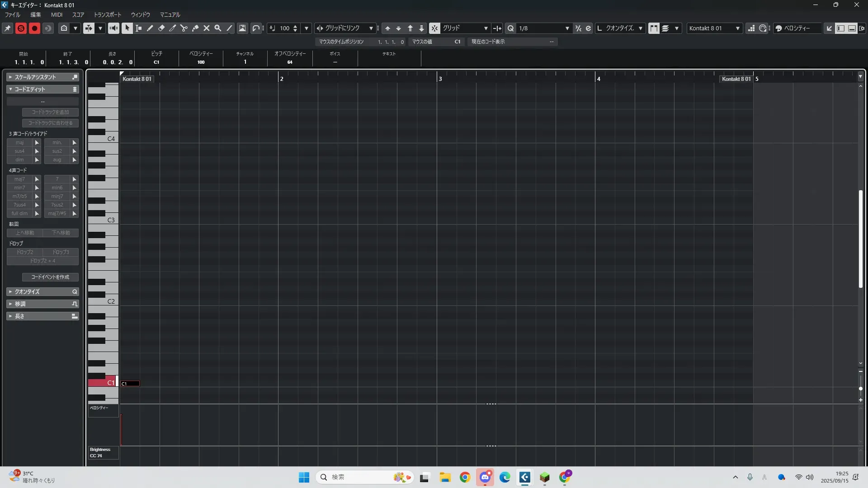868x488 pixels.
Task: Select the Mute X tool
Action: click(x=207, y=28)
